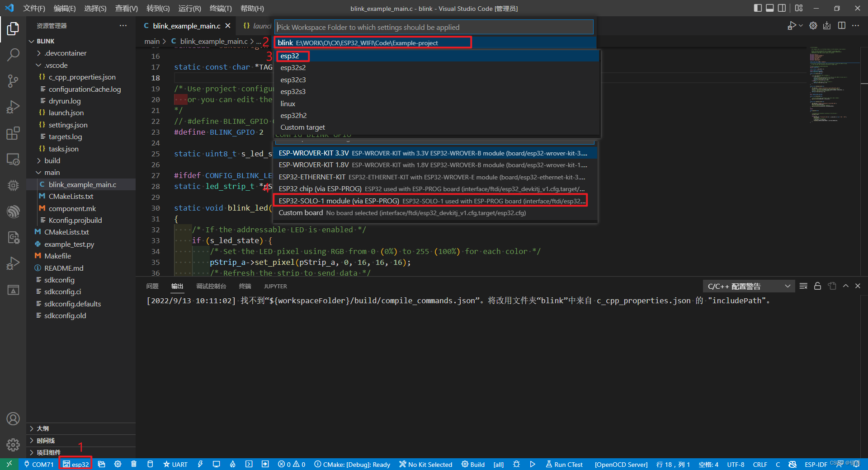The height and width of the screenshot is (470, 868).
Task: Click Run CTest in status bar
Action: click(564, 464)
